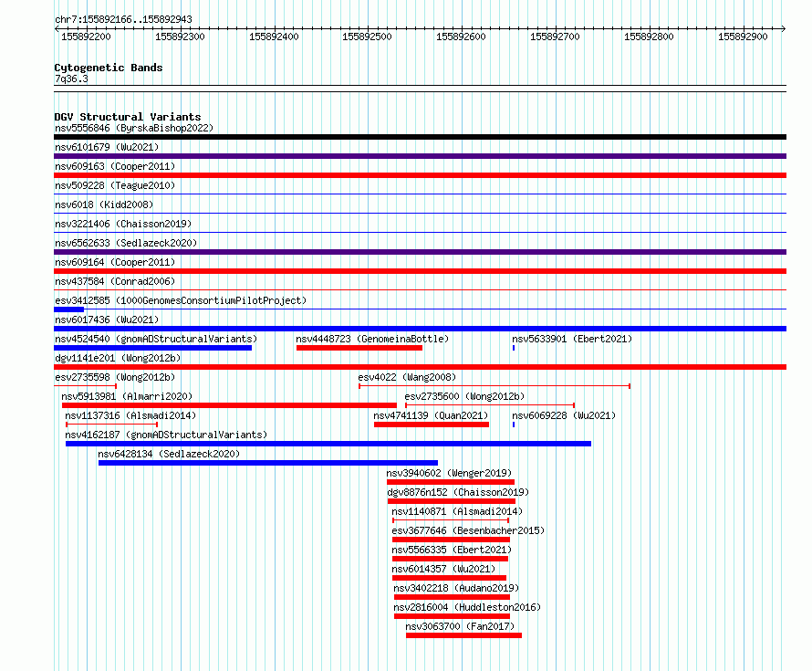Click the red bar under nsv4448723

[x=359, y=348]
